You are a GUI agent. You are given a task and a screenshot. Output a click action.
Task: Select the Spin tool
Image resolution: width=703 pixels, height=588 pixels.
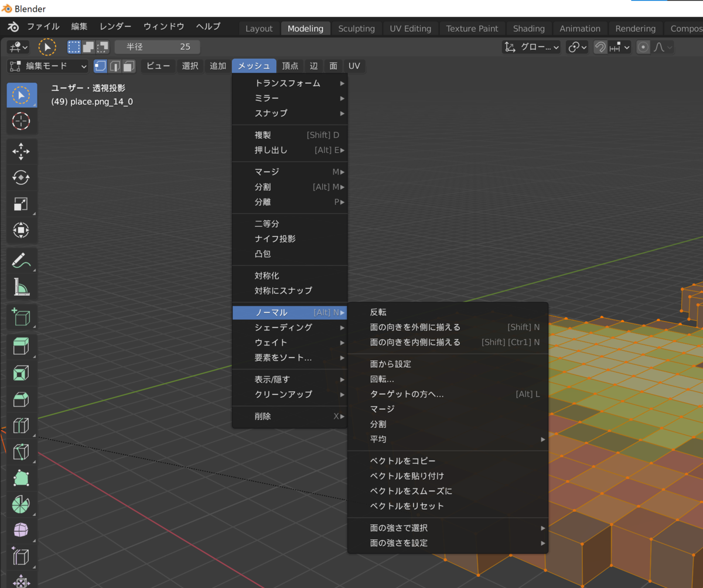[x=22, y=504]
